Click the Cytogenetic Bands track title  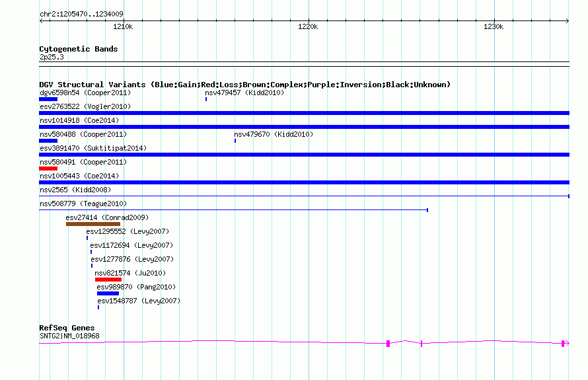79,49
